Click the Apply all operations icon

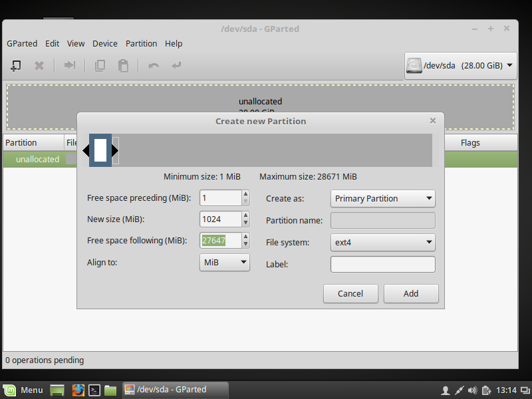[x=176, y=65]
